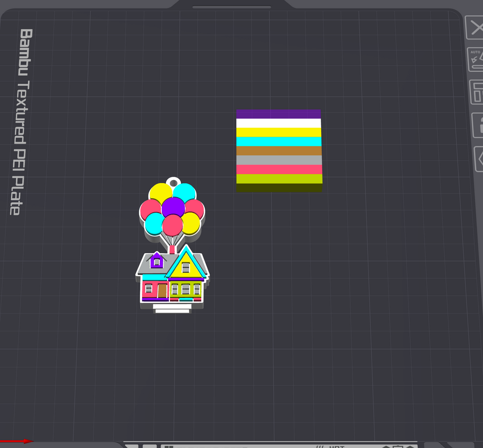Image resolution: width=483 pixels, height=448 pixels.
Task: Click the white keychain ring loop
Action: [174, 182]
